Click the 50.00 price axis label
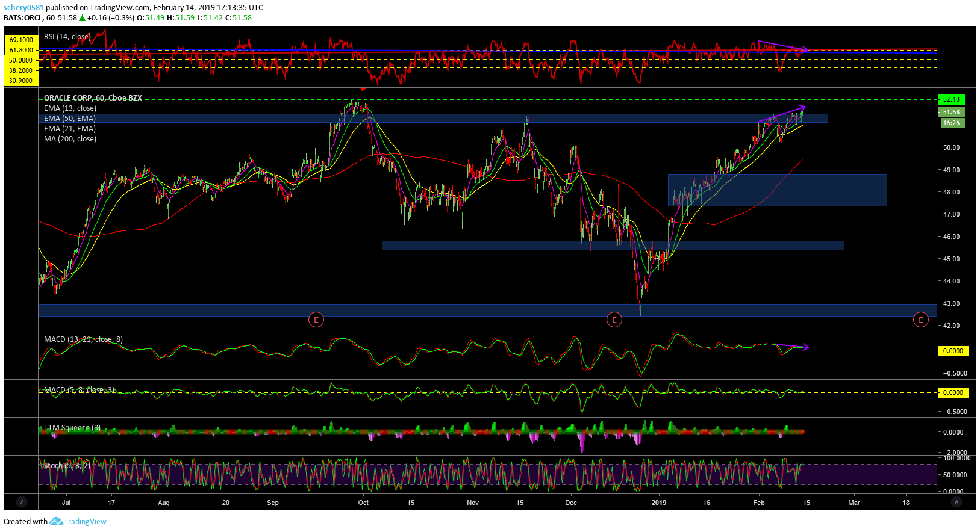 pos(952,148)
